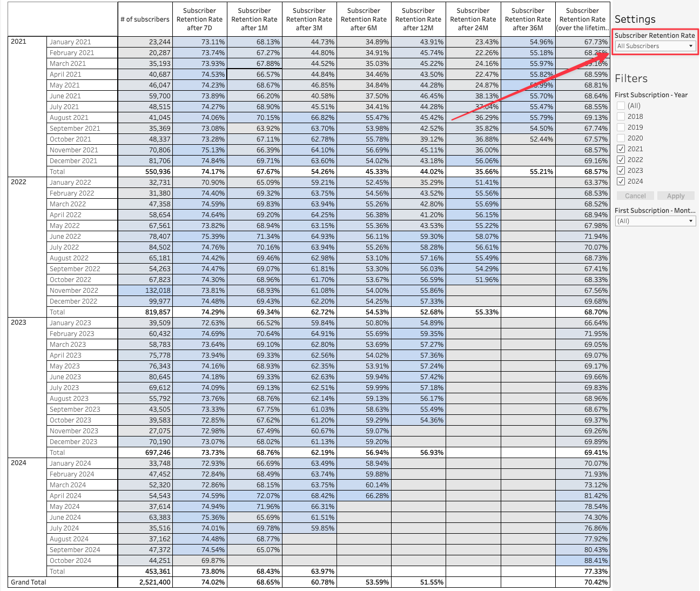Image resolution: width=700 pixels, height=591 pixels.
Task: Uncheck the 2023 year checkbox
Action: [621, 171]
